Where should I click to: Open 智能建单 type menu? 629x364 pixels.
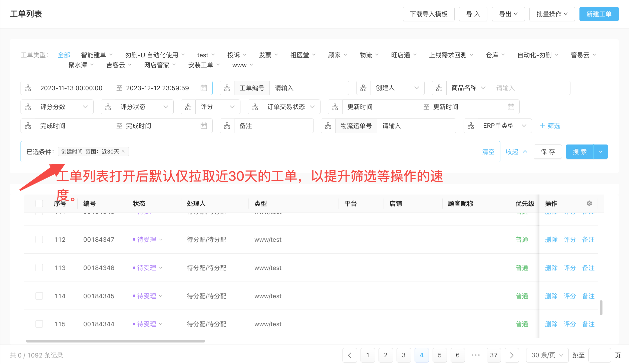coord(97,55)
